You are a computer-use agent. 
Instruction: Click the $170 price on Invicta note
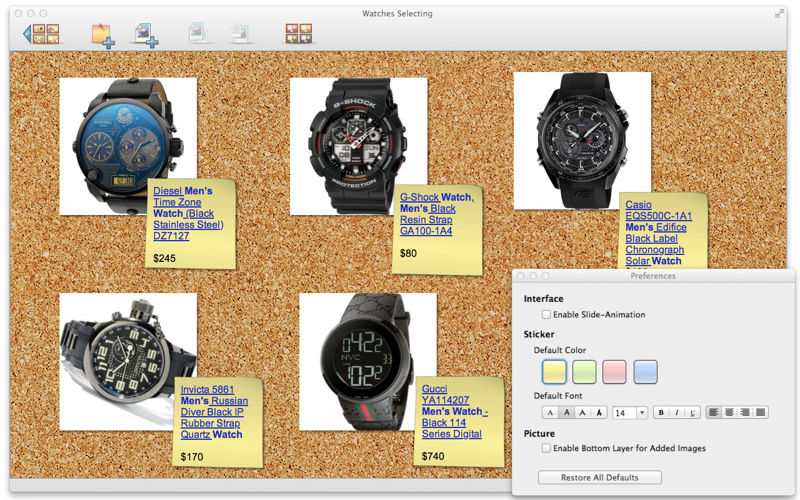[x=192, y=457]
